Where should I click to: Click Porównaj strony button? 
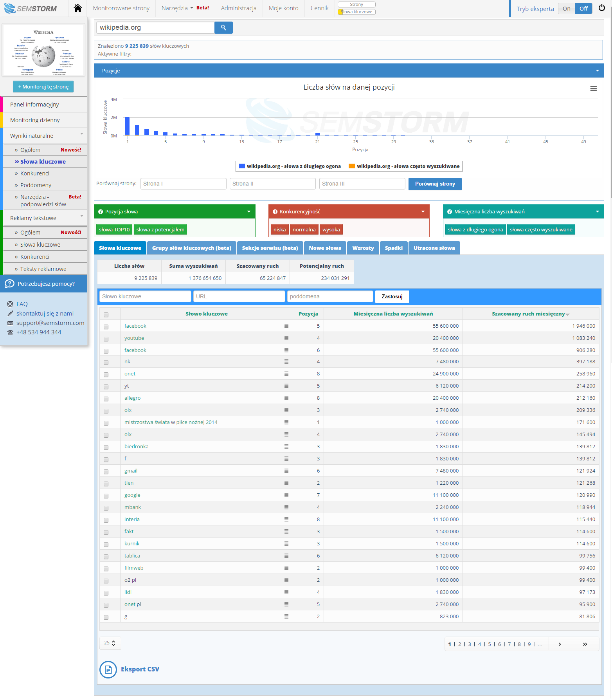click(435, 184)
